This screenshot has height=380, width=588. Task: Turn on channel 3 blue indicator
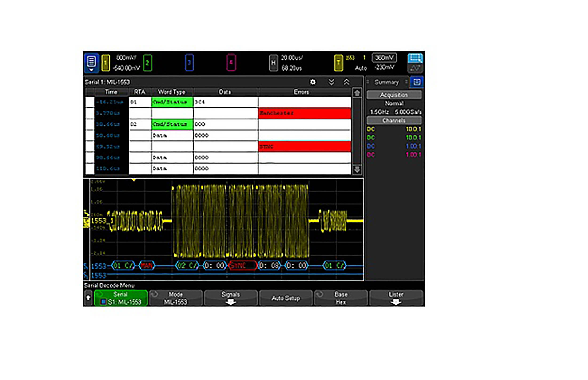[189, 63]
